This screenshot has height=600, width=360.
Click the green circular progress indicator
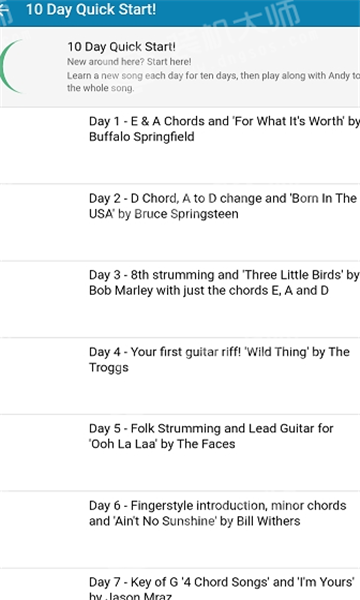point(11,67)
